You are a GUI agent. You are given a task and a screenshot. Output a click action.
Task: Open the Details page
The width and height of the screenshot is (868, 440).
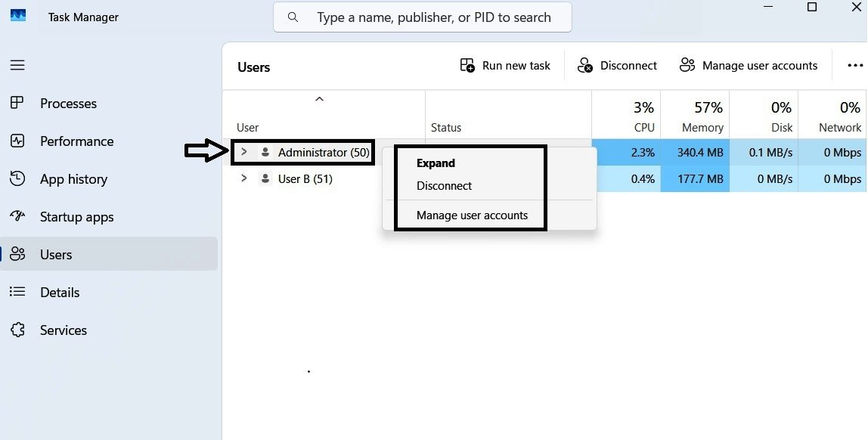(x=60, y=293)
